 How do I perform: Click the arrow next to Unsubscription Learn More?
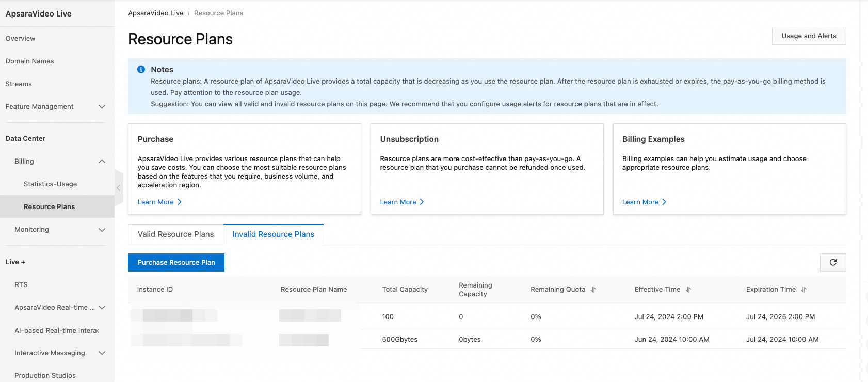click(x=422, y=202)
